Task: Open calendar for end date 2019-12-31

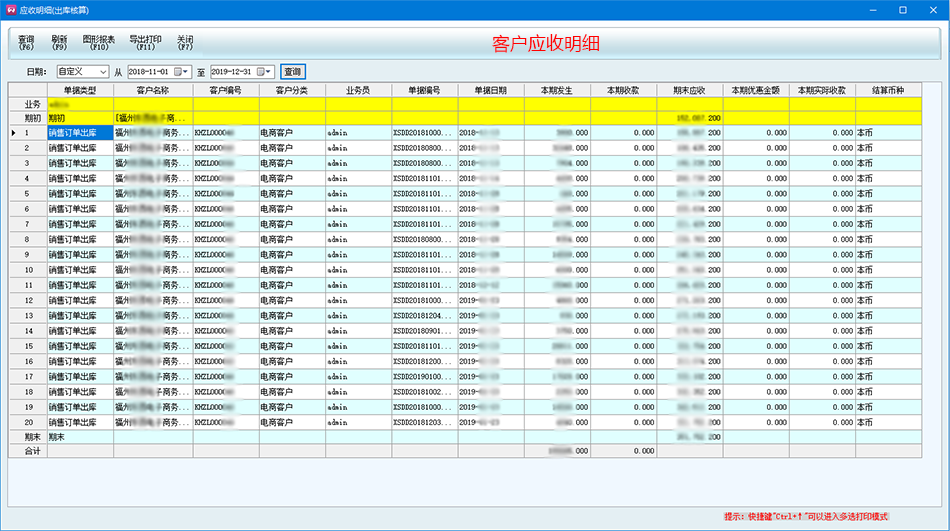Action: [264, 72]
